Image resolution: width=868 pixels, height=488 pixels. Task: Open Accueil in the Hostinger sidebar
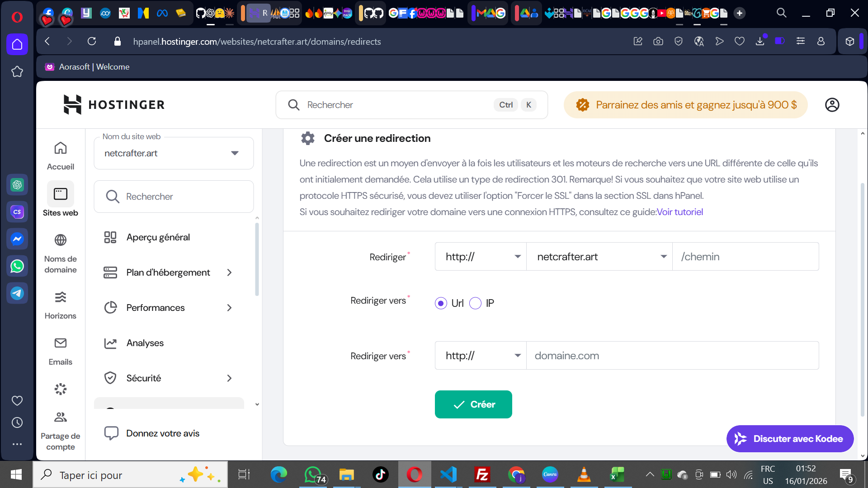pyautogui.click(x=61, y=156)
